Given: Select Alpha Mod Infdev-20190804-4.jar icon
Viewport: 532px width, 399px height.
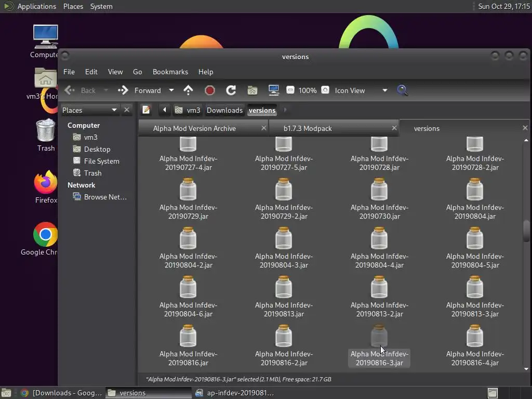Looking at the screenshot, I should click(379, 238).
